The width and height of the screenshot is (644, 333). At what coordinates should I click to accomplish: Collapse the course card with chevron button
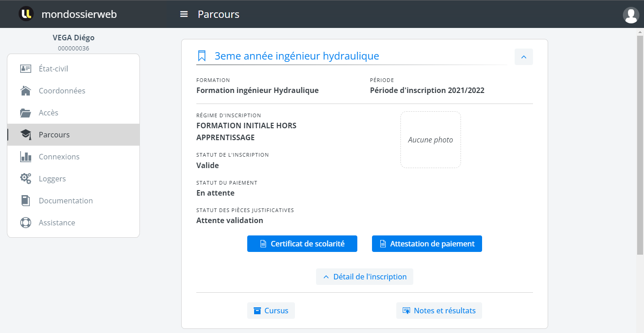click(x=523, y=57)
